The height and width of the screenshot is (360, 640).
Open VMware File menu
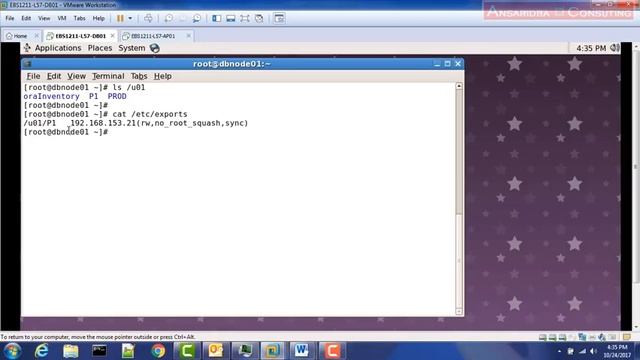coord(10,18)
